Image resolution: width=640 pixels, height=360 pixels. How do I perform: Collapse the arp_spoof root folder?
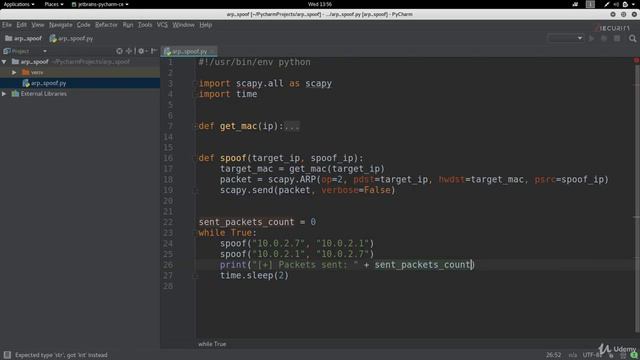[x=4, y=62]
